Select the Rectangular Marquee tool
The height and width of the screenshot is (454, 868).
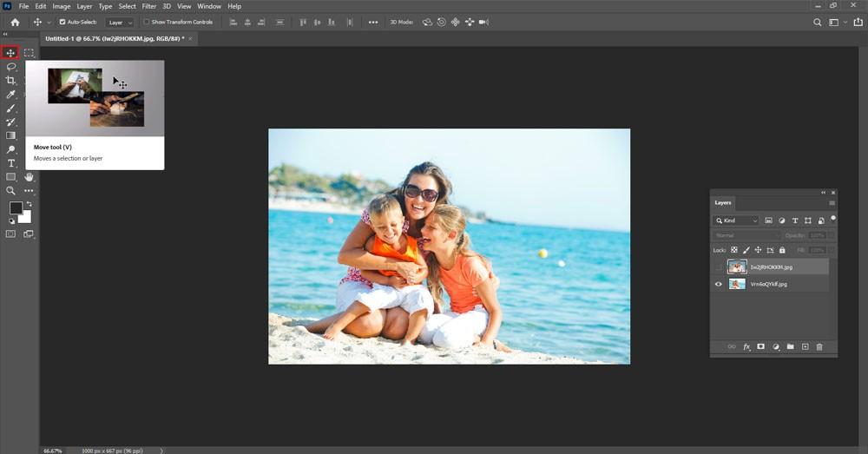pos(29,53)
